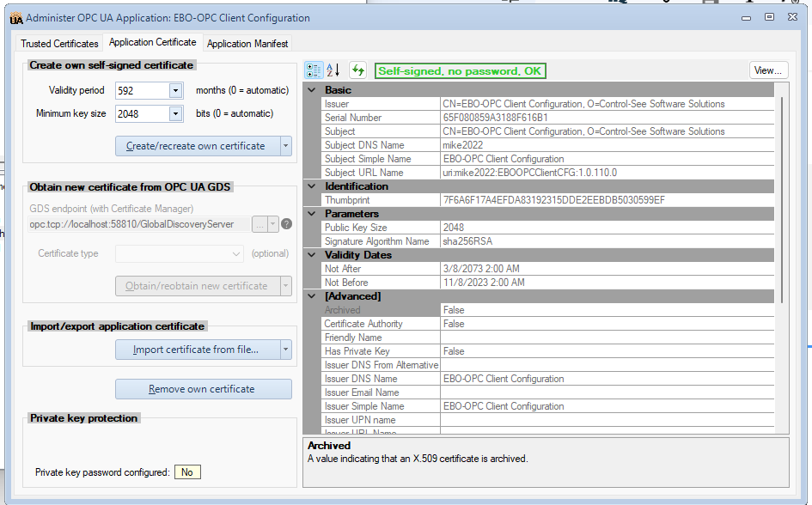This screenshot has width=812, height=505.
Task: Click the green refresh certificate icon
Action: click(357, 70)
